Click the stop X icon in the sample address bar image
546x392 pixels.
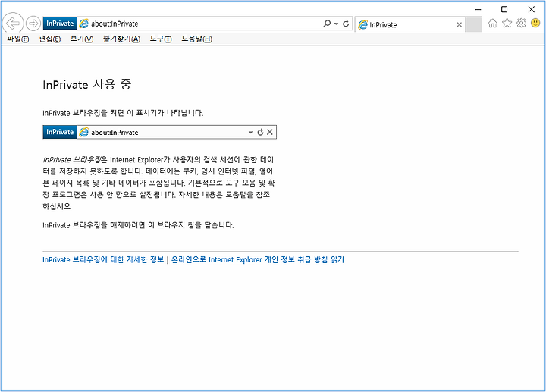point(270,132)
